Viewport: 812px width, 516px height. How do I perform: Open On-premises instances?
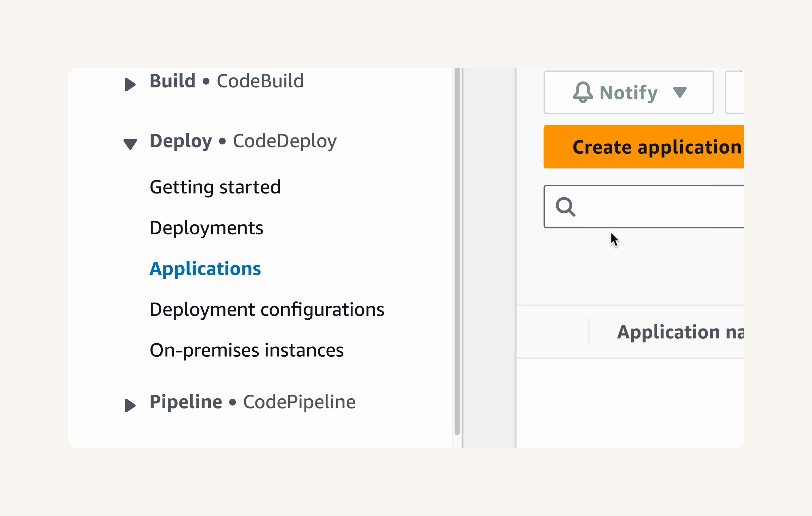pyautogui.click(x=247, y=350)
